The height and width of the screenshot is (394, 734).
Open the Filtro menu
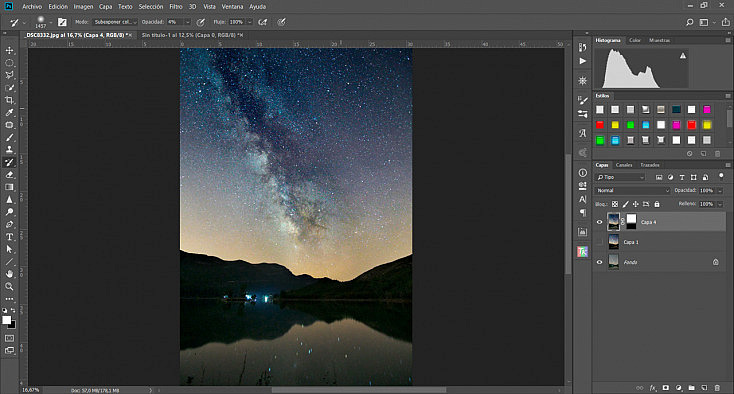(176, 7)
